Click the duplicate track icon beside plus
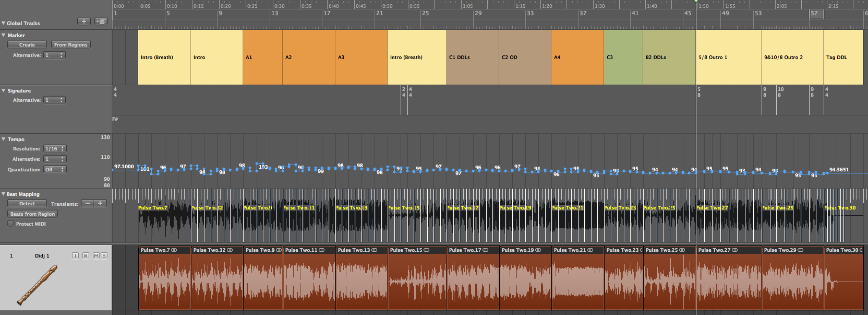This screenshot has width=868, height=315. [x=101, y=22]
